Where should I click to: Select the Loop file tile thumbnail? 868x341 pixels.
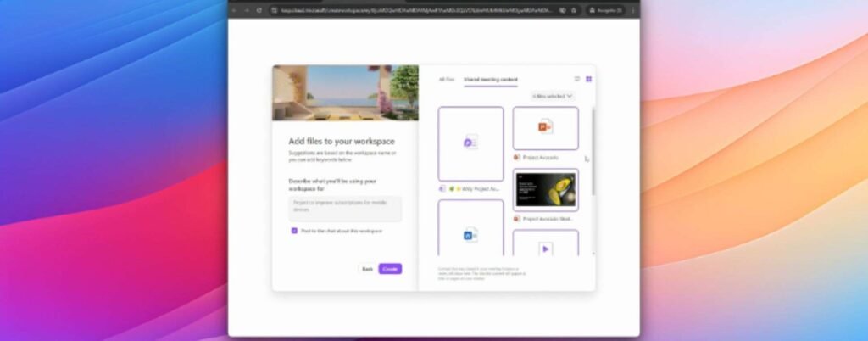470,143
